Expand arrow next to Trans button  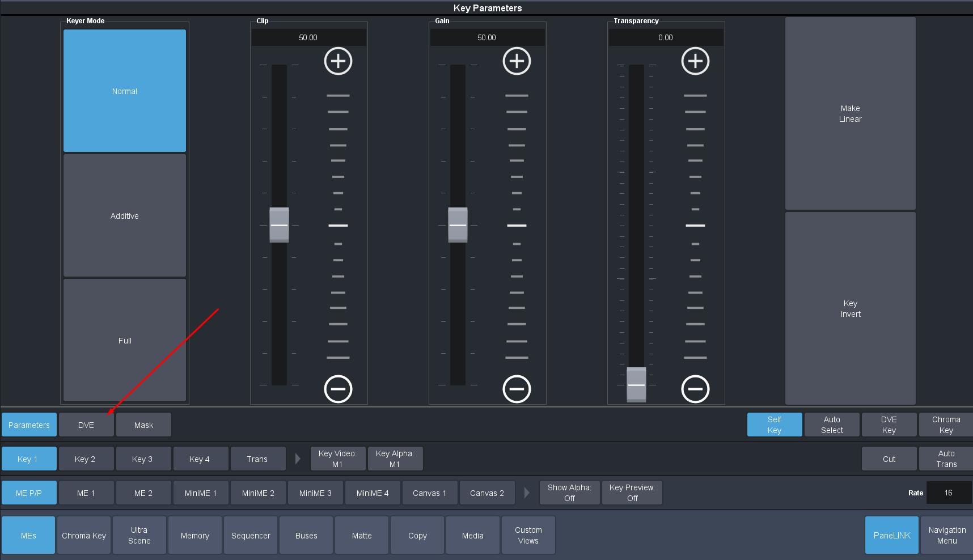(x=298, y=459)
